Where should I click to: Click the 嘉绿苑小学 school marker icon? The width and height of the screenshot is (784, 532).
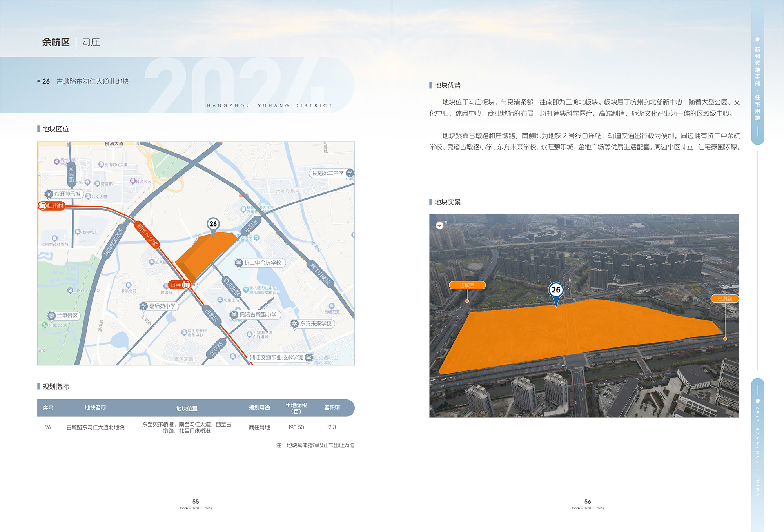143,306
